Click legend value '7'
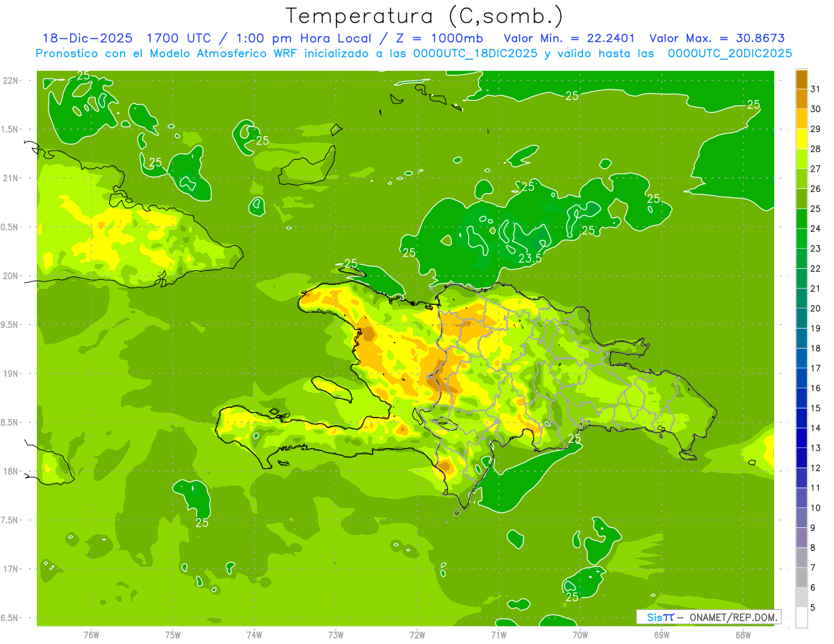 (x=813, y=568)
